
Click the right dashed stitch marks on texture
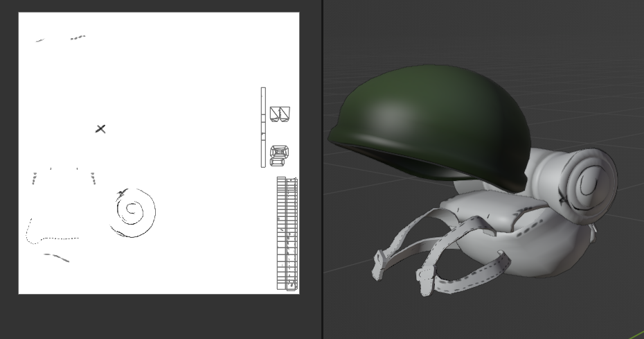93,179
